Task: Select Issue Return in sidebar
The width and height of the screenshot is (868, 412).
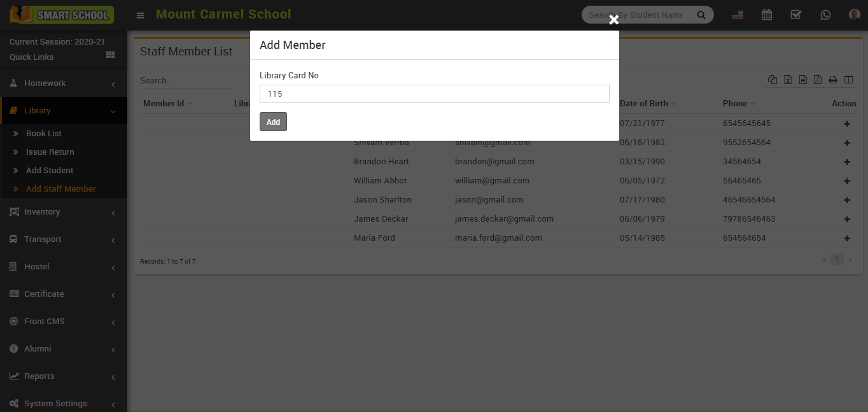Action: (x=50, y=152)
